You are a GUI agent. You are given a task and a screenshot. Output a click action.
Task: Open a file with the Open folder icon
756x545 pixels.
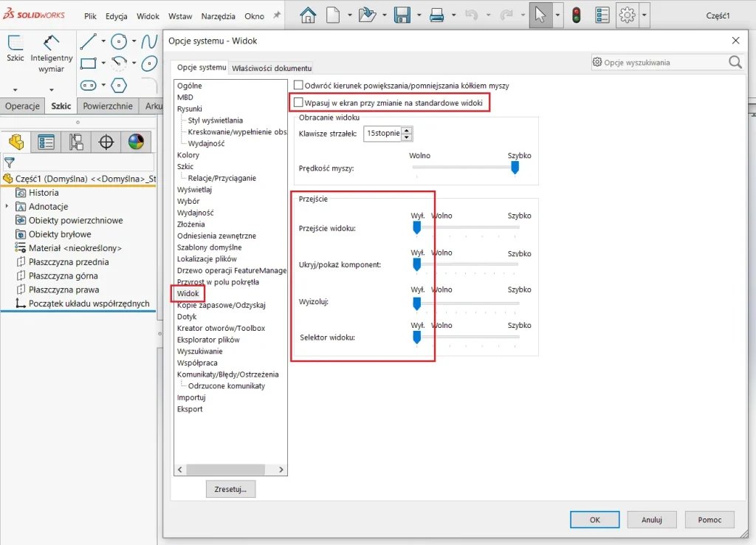coord(368,16)
